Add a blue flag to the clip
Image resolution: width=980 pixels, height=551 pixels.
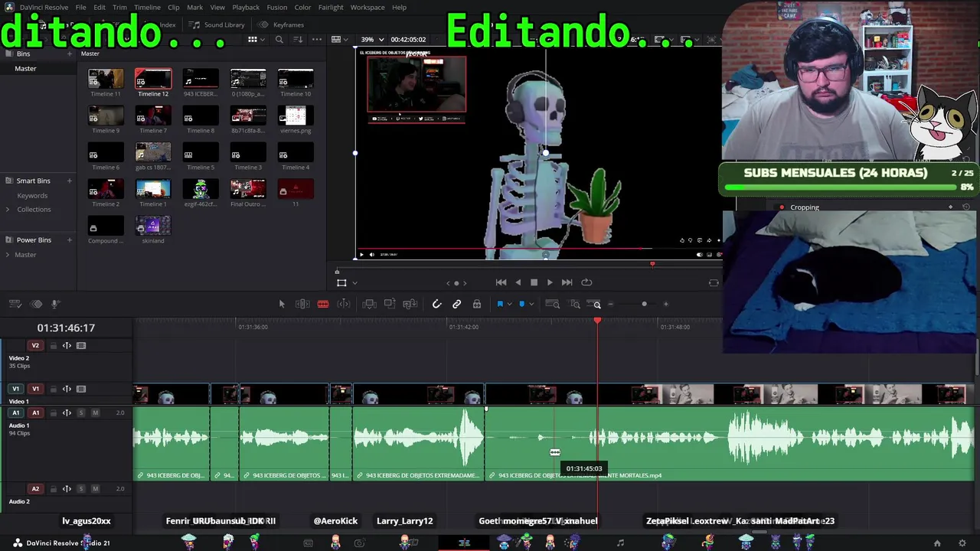click(500, 305)
